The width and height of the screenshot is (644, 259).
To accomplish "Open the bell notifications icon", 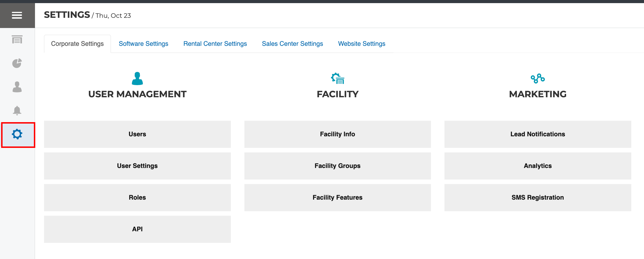I will [x=17, y=110].
